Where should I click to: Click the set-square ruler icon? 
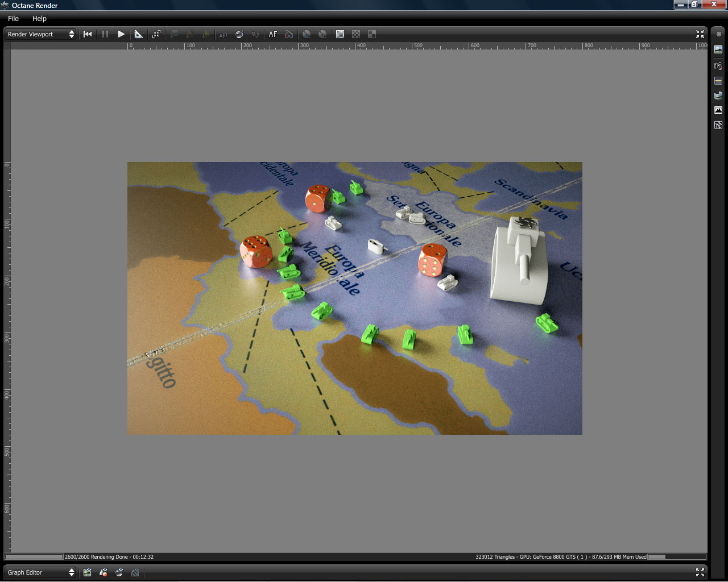coord(139,34)
